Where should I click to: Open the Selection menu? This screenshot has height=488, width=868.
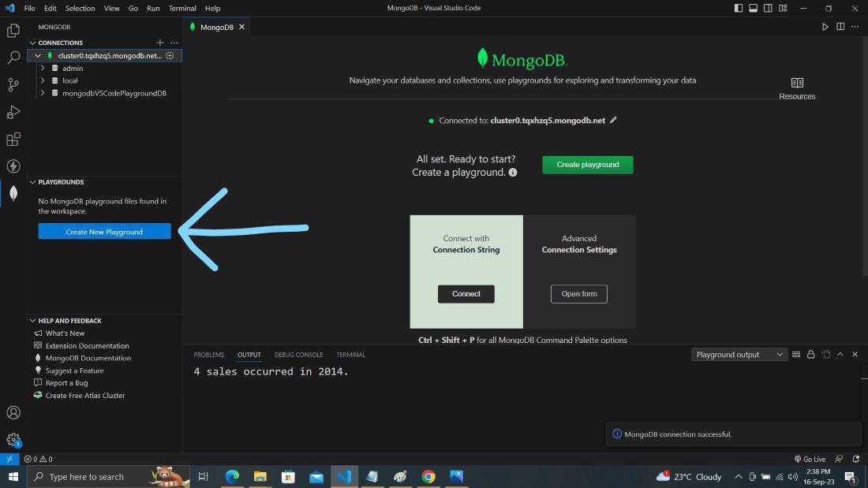80,9
